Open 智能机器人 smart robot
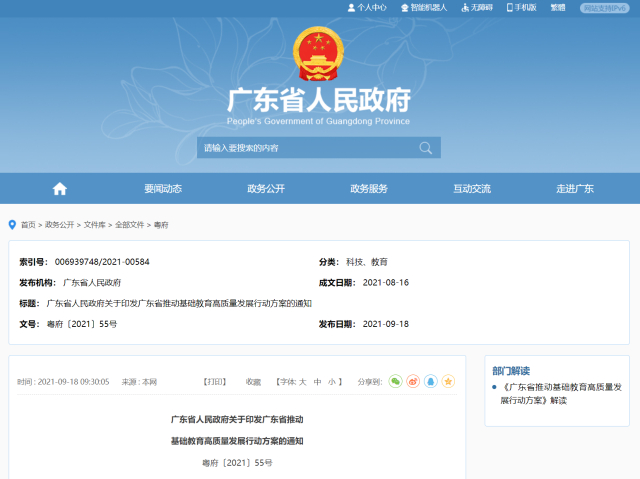Image resolution: width=640 pixels, height=479 pixels. pyautogui.click(x=424, y=7)
